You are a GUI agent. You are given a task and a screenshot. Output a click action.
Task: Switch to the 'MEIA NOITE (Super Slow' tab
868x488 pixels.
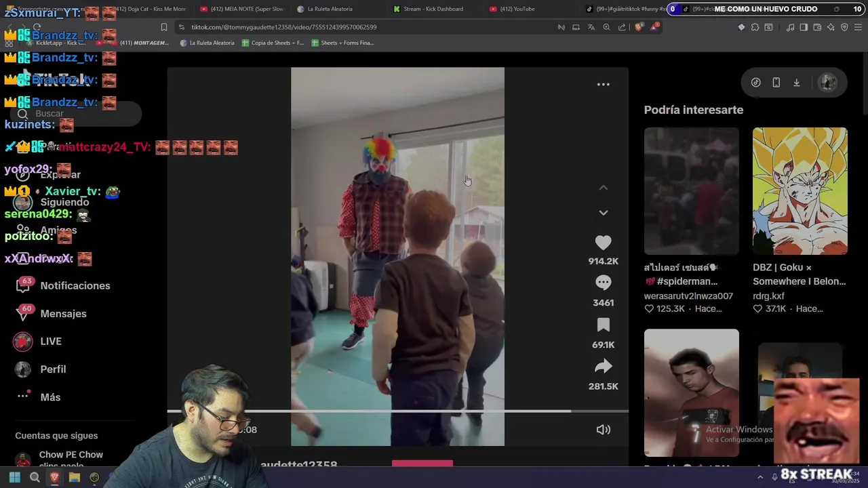pos(242,9)
